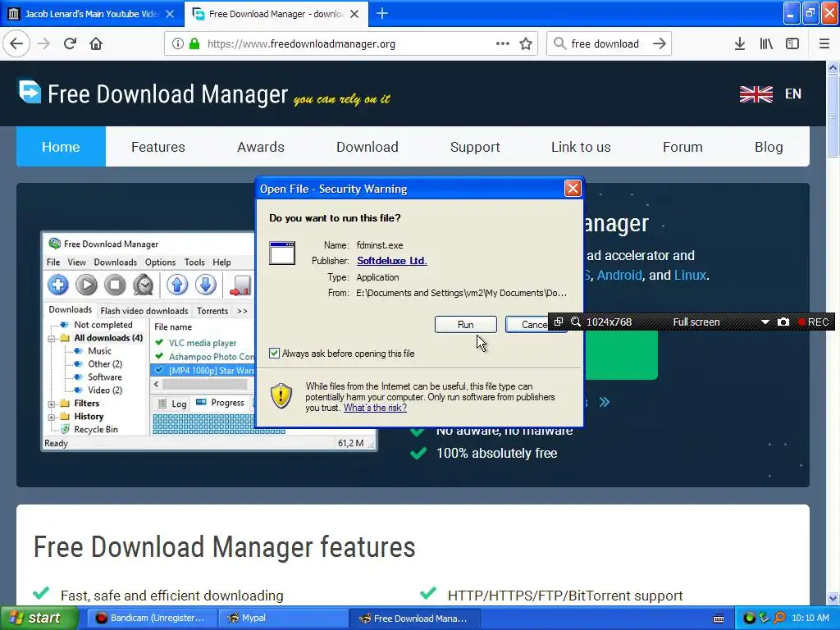Image resolution: width=840 pixels, height=630 pixels.
Task: Close the Free Download Manager tab
Action: point(354,14)
